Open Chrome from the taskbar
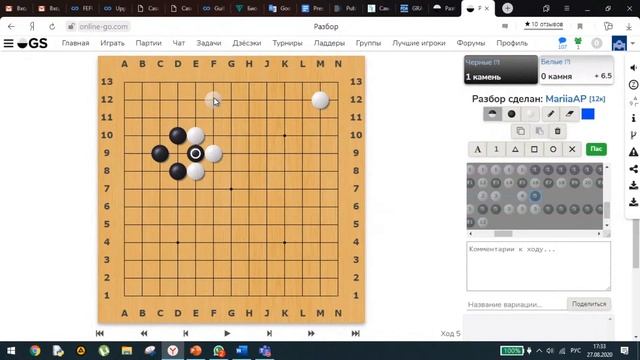 [35, 351]
